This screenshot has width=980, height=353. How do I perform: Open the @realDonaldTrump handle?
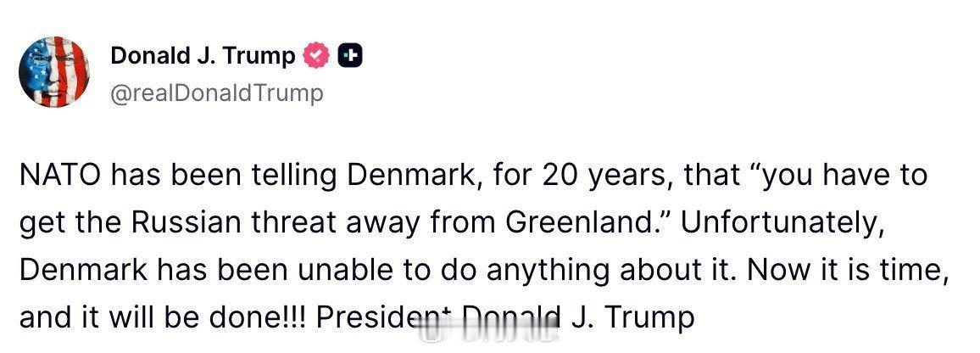click(x=217, y=93)
